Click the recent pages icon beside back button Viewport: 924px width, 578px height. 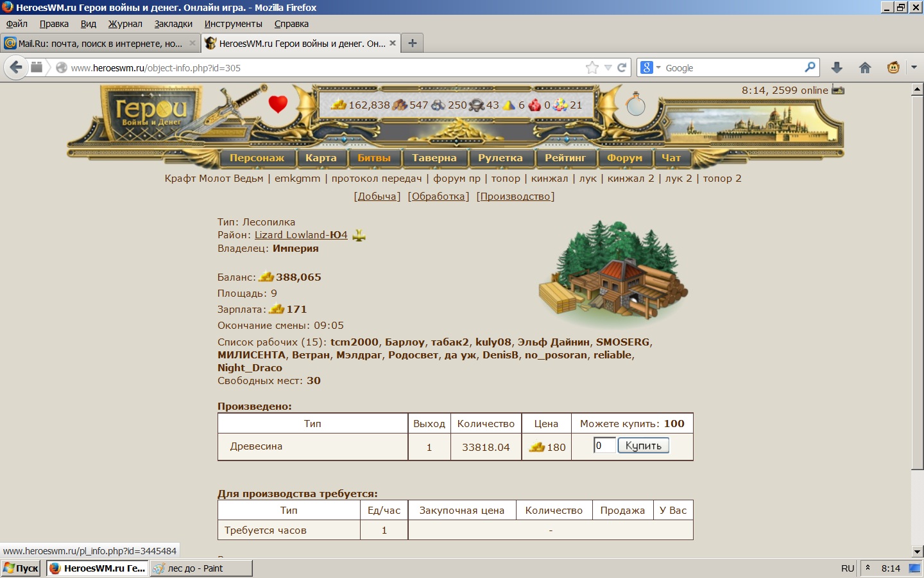point(37,67)
